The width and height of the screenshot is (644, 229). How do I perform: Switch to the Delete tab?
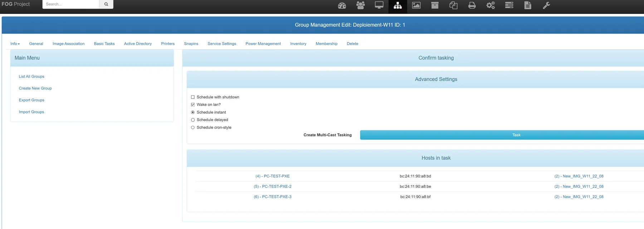(x=352, y=44)
